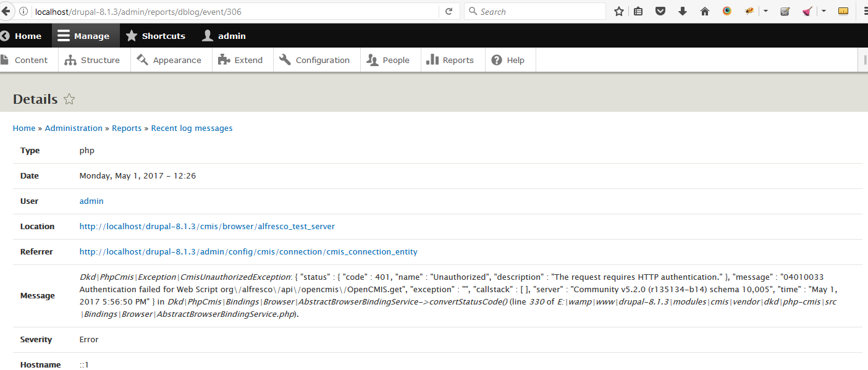Screen dimensions: 868x370
Task: Click the browser home icon
Action: pyautogui.click(x=705, y=11)
